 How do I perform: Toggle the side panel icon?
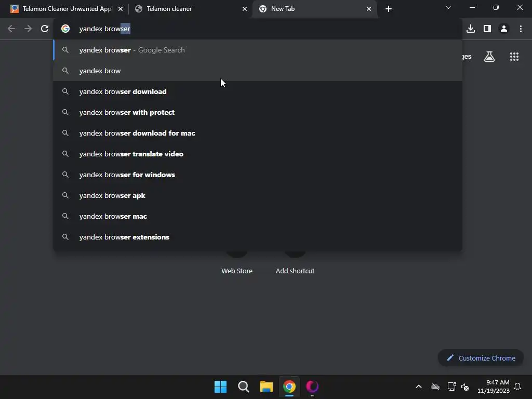pyautogui.click(x=487, y=29)
